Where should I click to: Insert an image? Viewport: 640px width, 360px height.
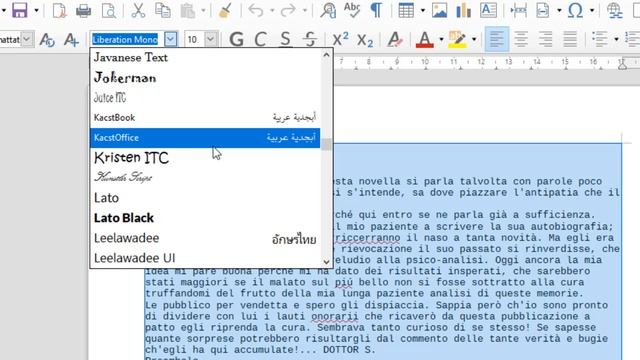point(439,10)
